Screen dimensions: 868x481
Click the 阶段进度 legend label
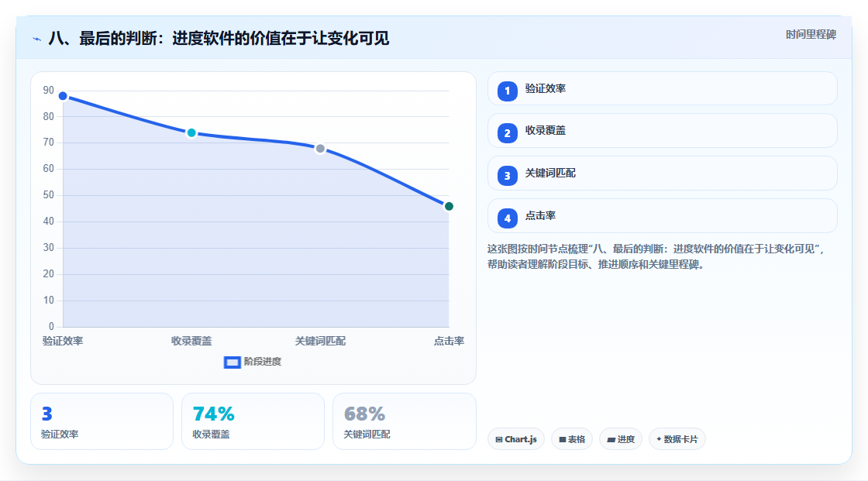coord(263,362)
